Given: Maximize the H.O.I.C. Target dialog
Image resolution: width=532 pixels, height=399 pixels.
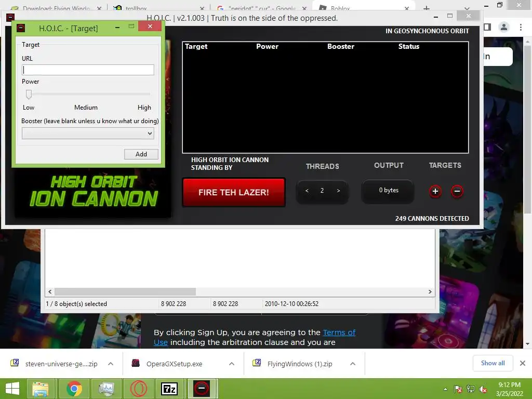Looking at the screenshot, I should [131, 26].
